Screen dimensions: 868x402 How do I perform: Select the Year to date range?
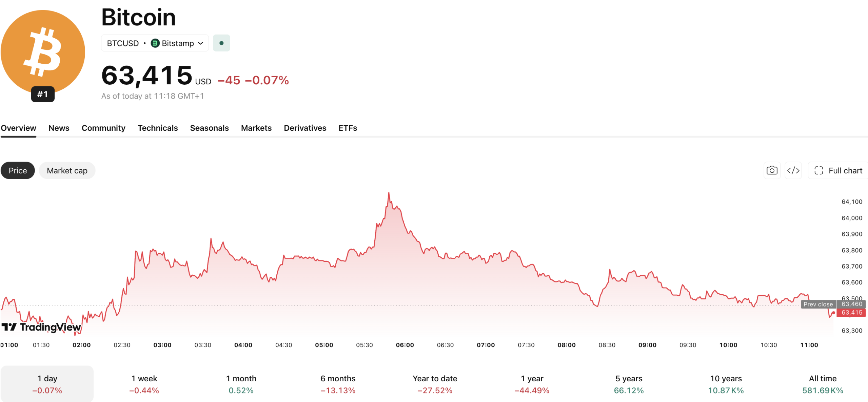point(435,384)
